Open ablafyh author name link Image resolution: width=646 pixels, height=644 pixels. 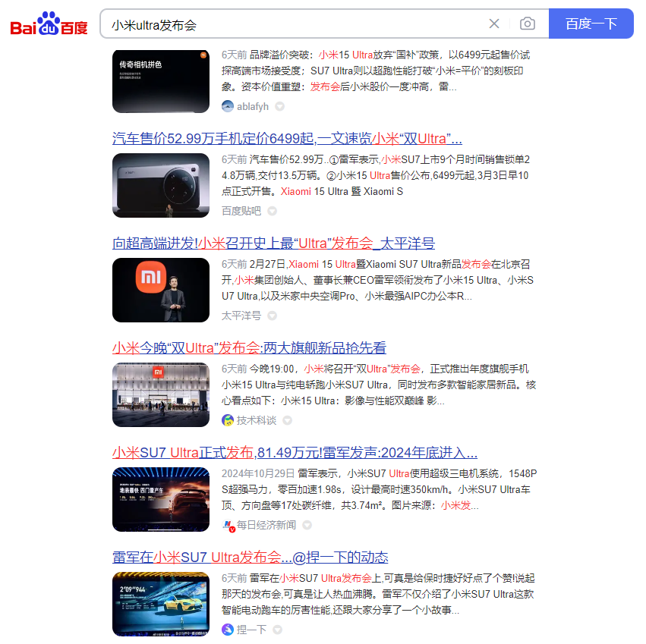pyautogui.click(x=253, y=107)
